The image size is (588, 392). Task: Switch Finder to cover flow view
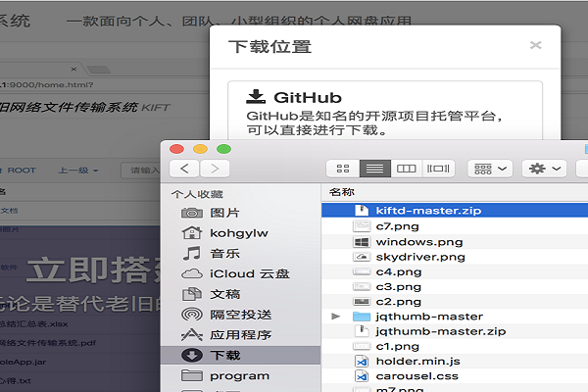[x=438, y=169]
